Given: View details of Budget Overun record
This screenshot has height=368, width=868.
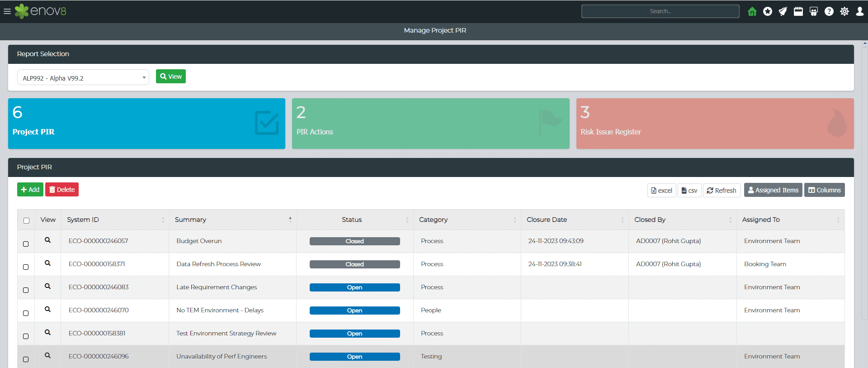Looking at the screenshot, I should [x=47, y=240].
